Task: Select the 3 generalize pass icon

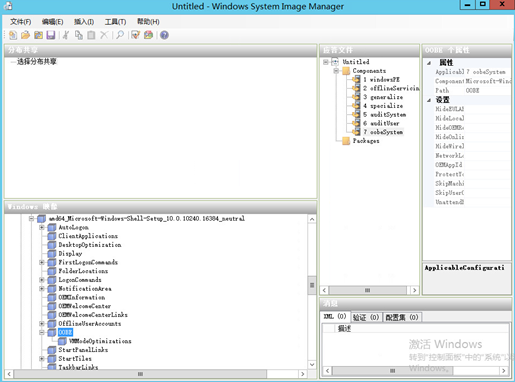Action: pos(356,97)
